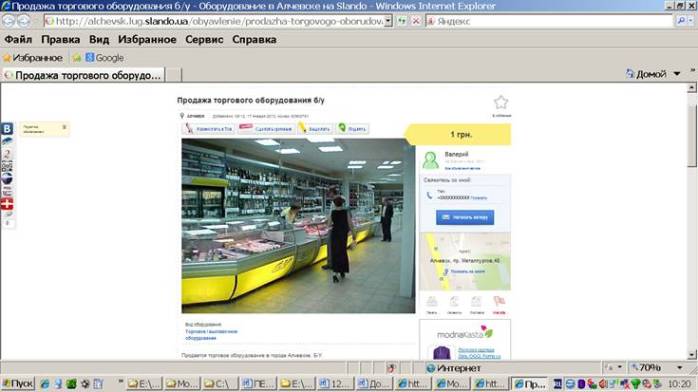This screenshot has height=392, width=698.
Task: Click the store equipment photo
Action: (x=298, y=226)
